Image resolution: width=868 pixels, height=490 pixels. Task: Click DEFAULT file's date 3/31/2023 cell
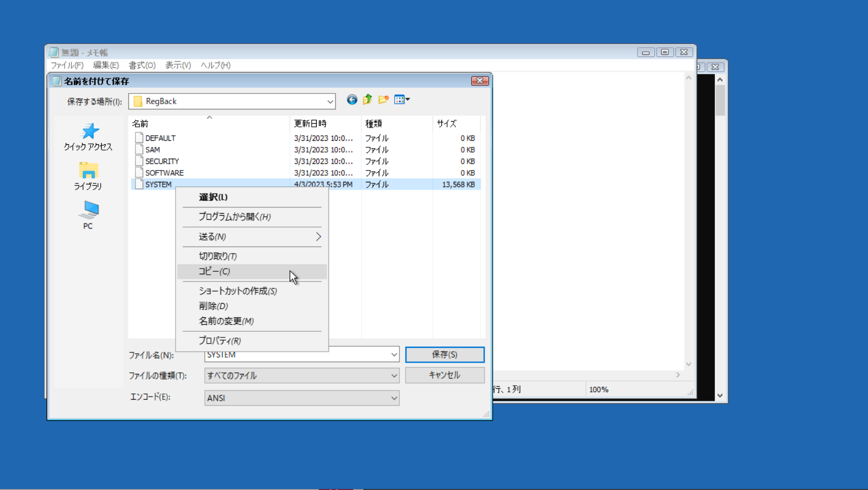[323, 138]
